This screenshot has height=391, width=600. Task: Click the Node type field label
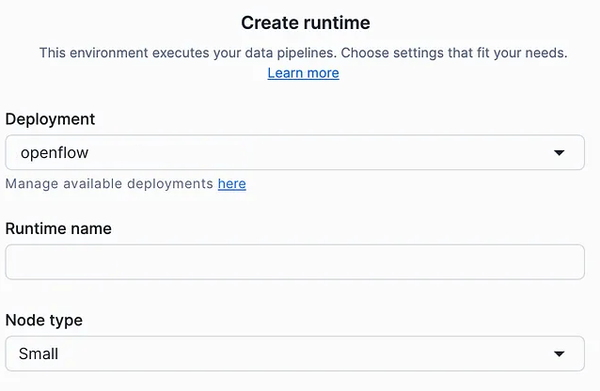pos(44,320)
